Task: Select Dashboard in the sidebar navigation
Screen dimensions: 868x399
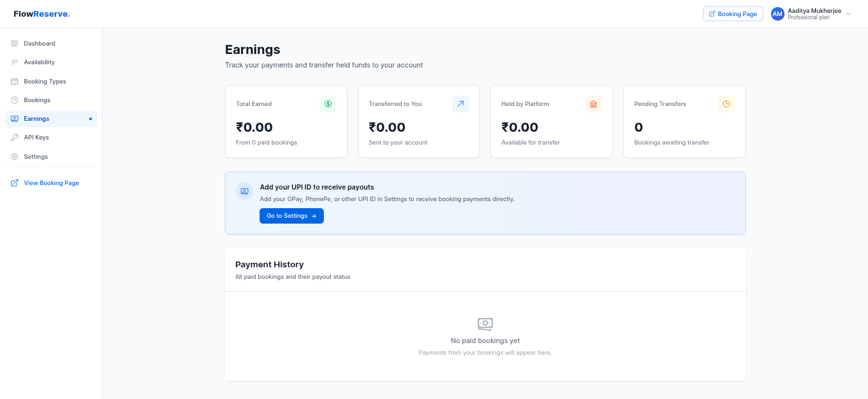Action: click(x=40, y=43)
